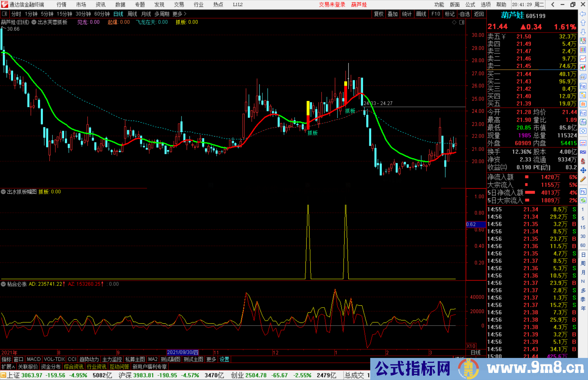This screenshot has width=588, height=380.
Task: Click the 返回 button in chart toolbar
Action: point(479,14)
